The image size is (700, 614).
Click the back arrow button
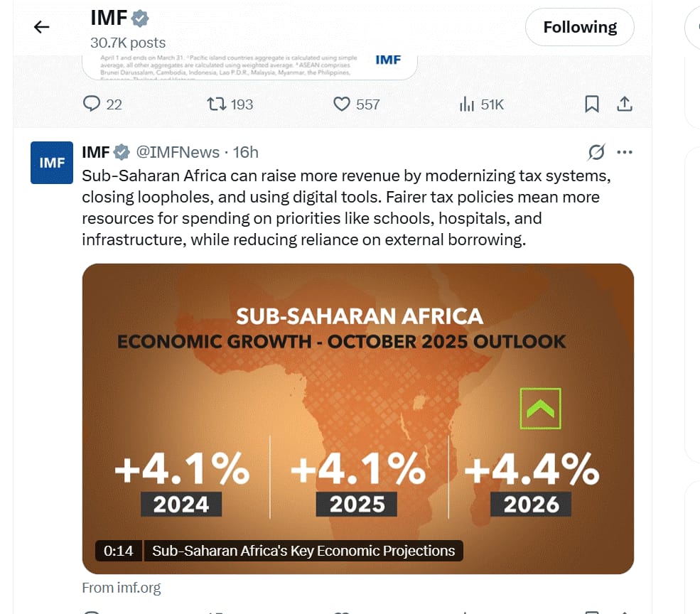[x=42, y=27]
